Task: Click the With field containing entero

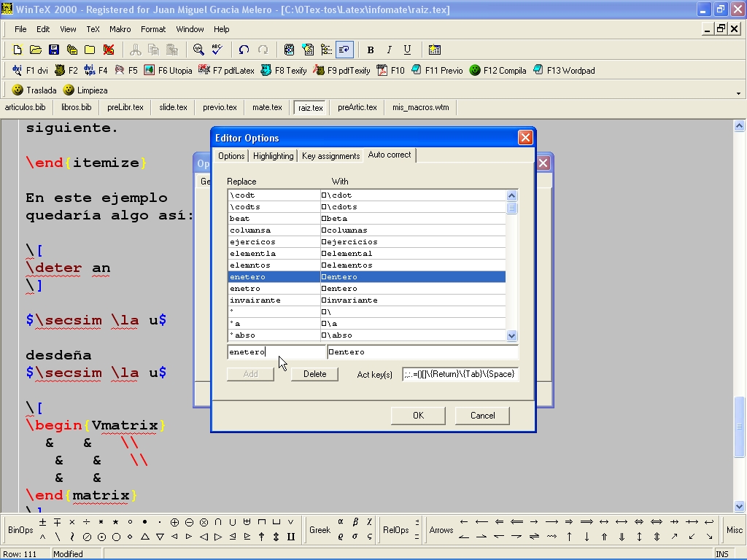Action: pos(422,352)
